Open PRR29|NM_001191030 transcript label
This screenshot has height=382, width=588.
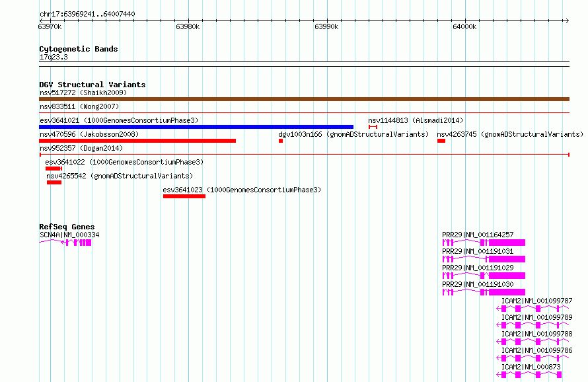point(478,284)
